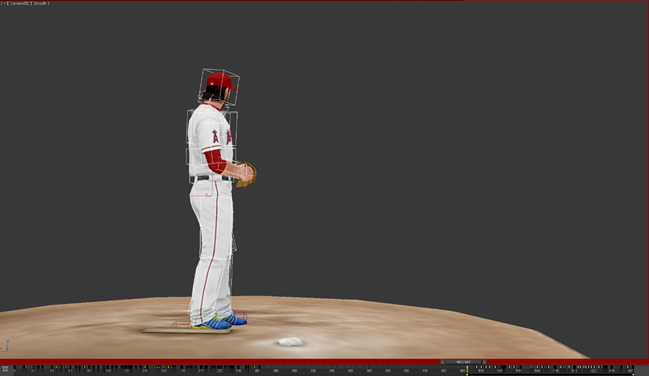Select the pitcher's baseball glove
Viewport: 649px width, 376px height.
(x=247, y=174)
